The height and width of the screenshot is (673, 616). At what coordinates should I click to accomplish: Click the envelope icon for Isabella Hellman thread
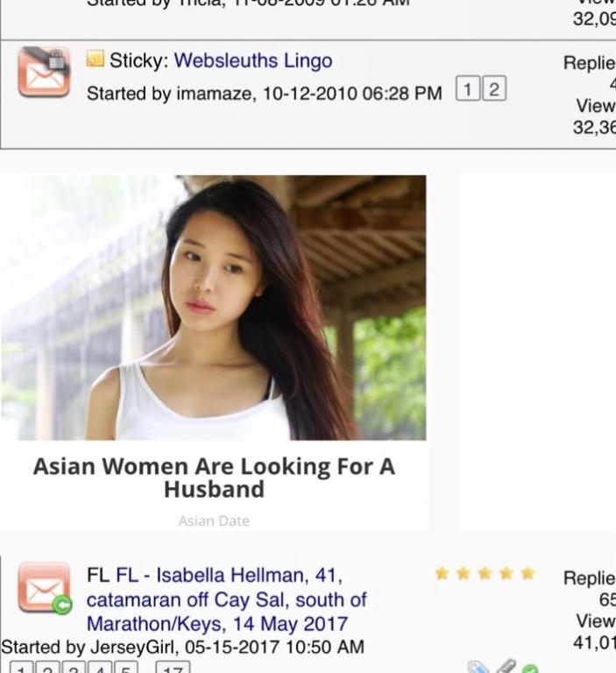[x=44, y=587]
